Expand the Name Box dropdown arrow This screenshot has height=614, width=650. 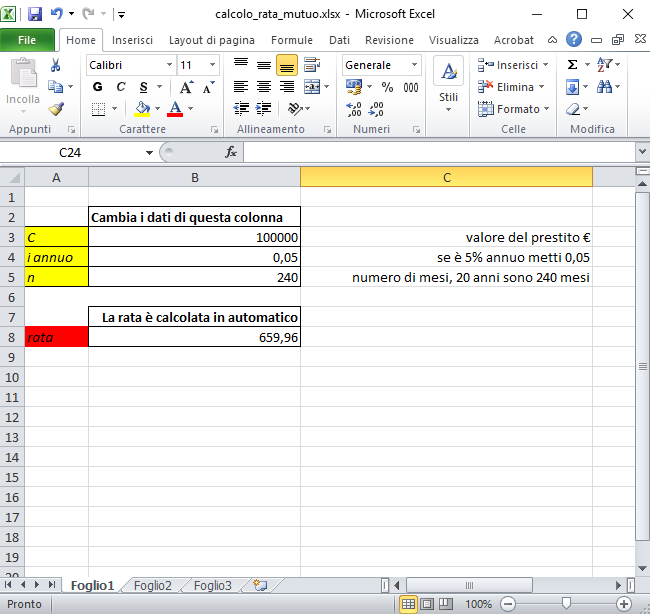(149, 153)
